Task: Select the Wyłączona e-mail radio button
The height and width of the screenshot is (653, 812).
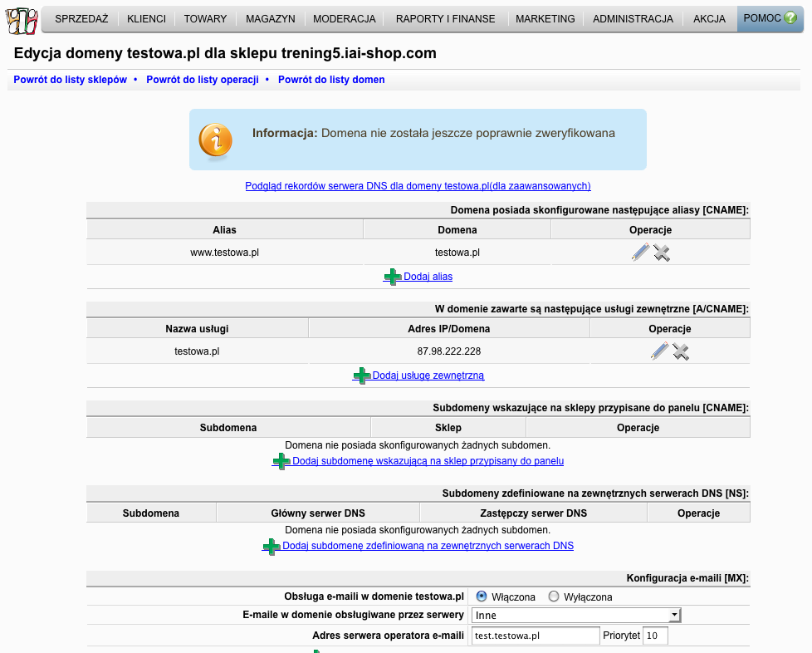Action: pos(554,596)
